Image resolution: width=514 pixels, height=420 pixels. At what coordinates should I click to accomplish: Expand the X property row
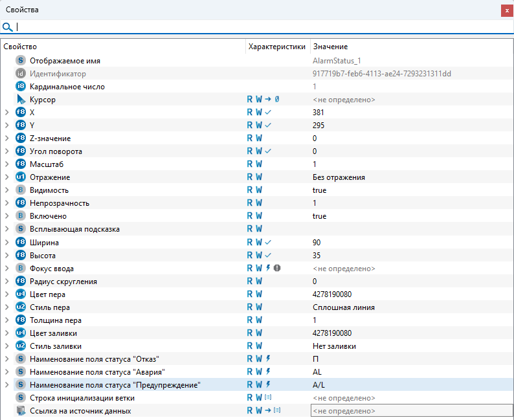(7, 113)
